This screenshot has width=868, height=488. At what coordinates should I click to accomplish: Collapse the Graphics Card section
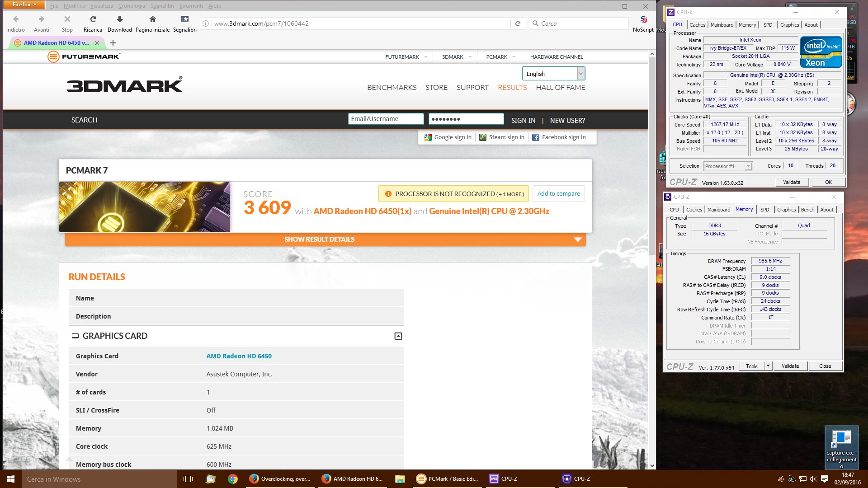click(x=398, y=336)
